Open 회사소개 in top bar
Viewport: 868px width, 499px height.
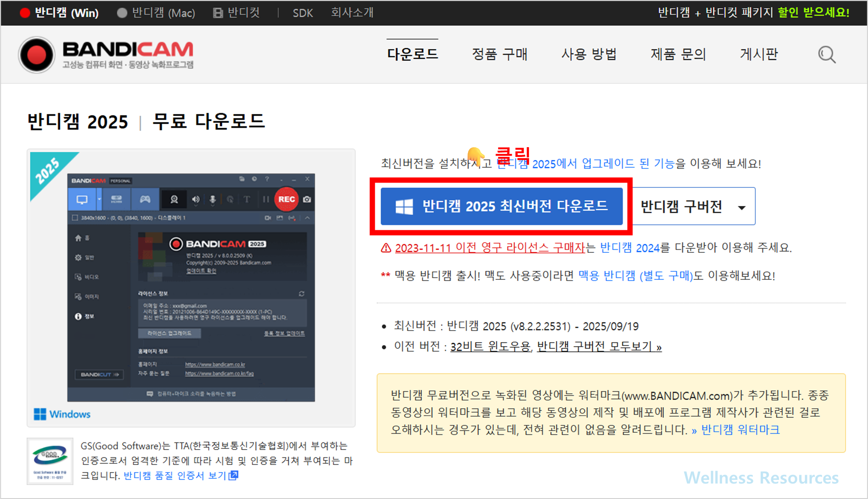tap(352, 13)
